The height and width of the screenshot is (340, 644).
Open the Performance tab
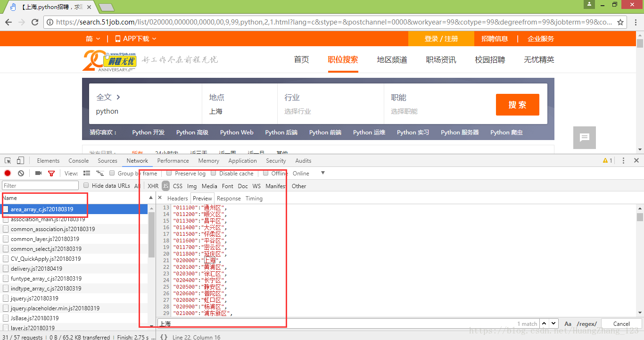pos(173,161)
